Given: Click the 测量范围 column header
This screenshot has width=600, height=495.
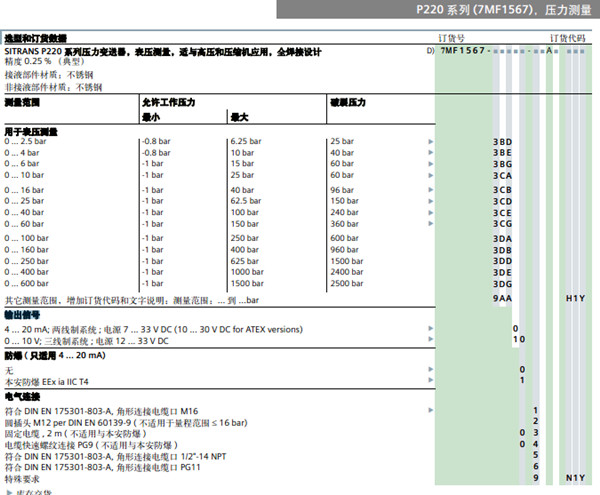Looking at the screenshot, I should [22, 103].
